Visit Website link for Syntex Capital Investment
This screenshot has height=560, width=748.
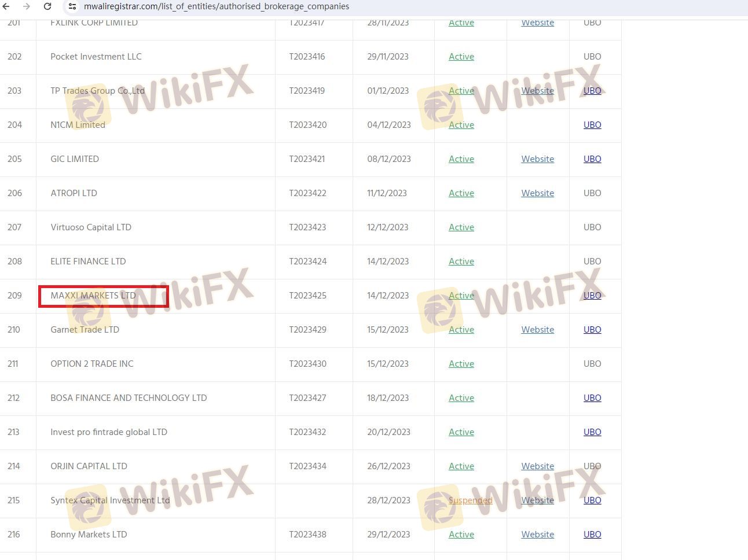[537, 500]
